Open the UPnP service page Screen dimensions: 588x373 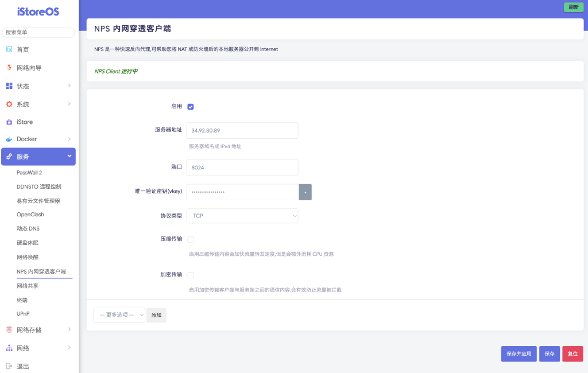23,314
